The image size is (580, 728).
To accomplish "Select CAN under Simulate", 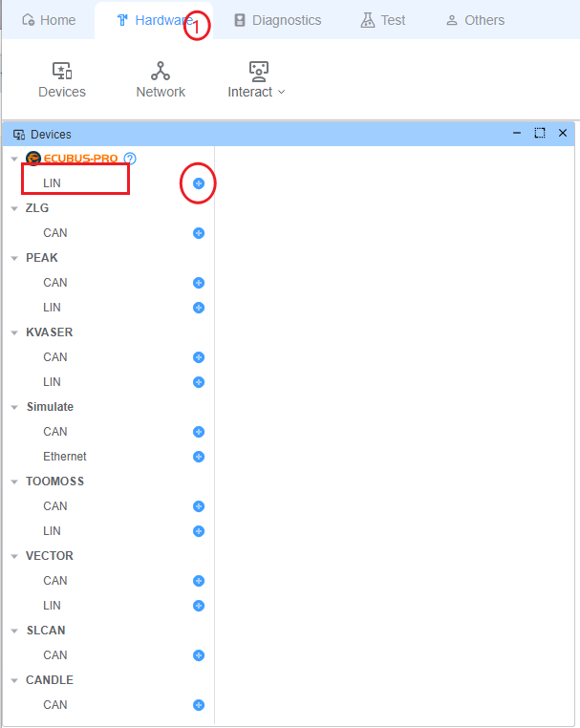I will (55, 432).
